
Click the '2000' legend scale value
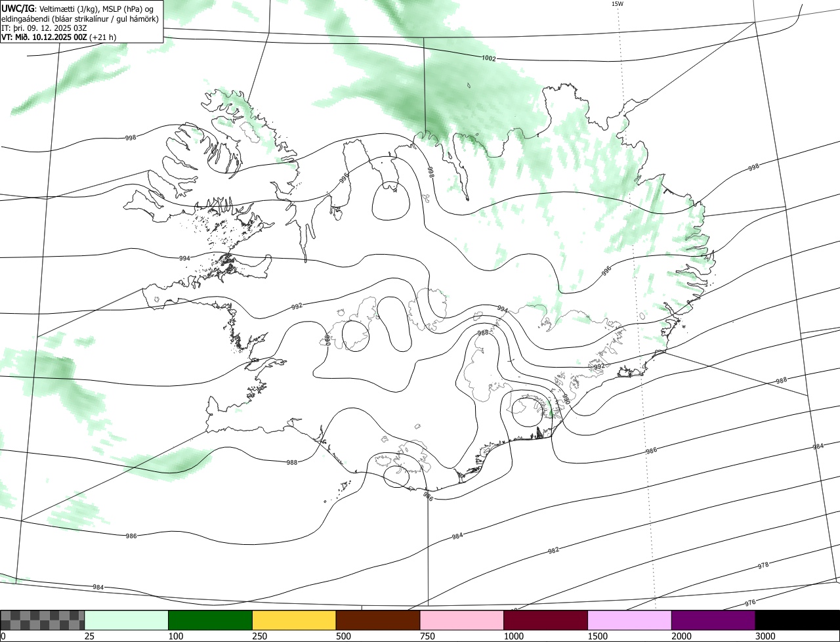[682, 636]
